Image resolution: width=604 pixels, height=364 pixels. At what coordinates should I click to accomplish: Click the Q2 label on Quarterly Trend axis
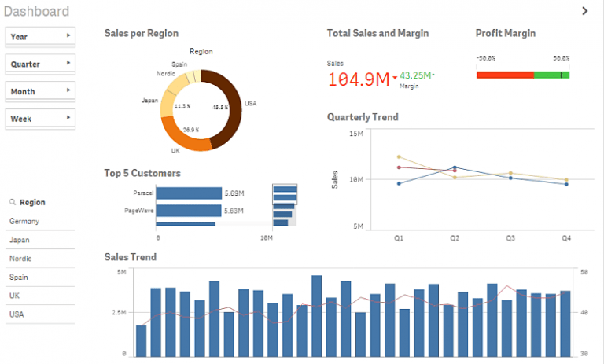click(455, 238)
